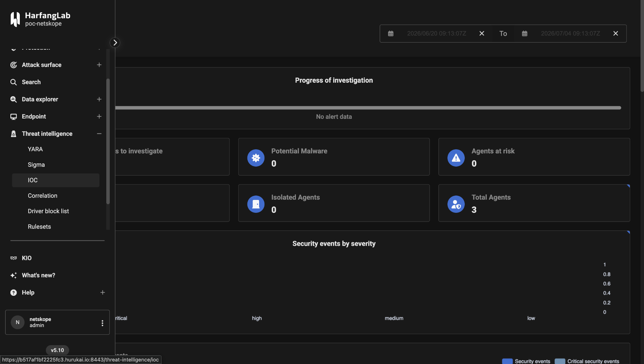
Task: Click the page vertical scrollbar
Action: click(642, 46)
